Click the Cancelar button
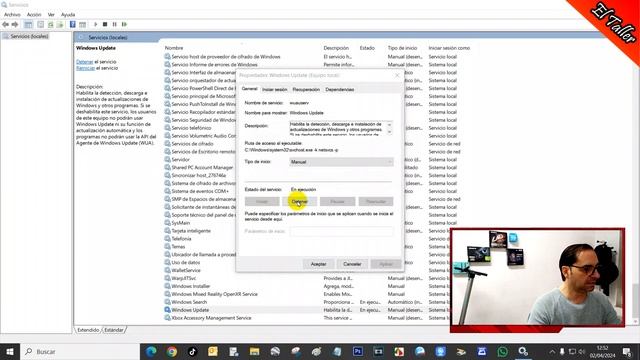This screenshot has width=640, height=360. pos(352,264)
